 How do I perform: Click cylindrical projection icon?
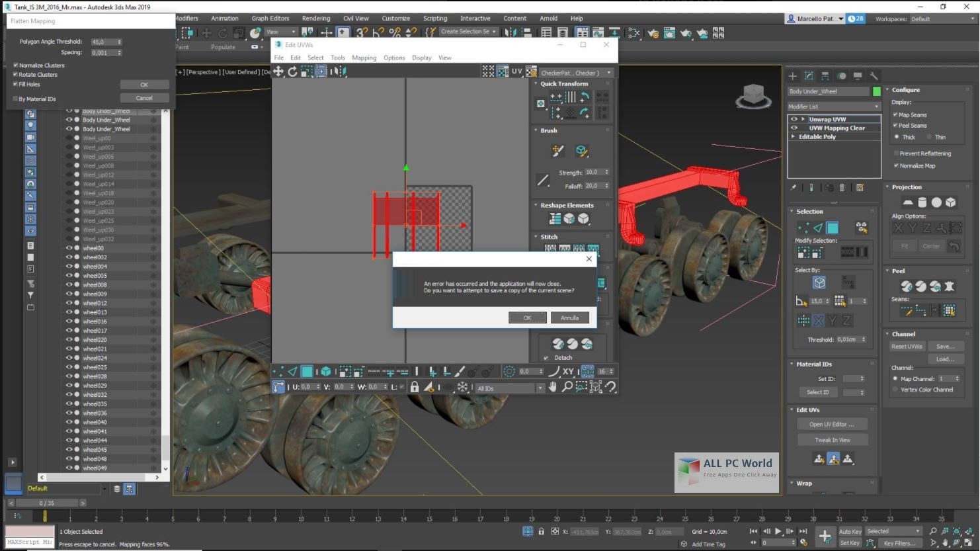click(922, 202)
